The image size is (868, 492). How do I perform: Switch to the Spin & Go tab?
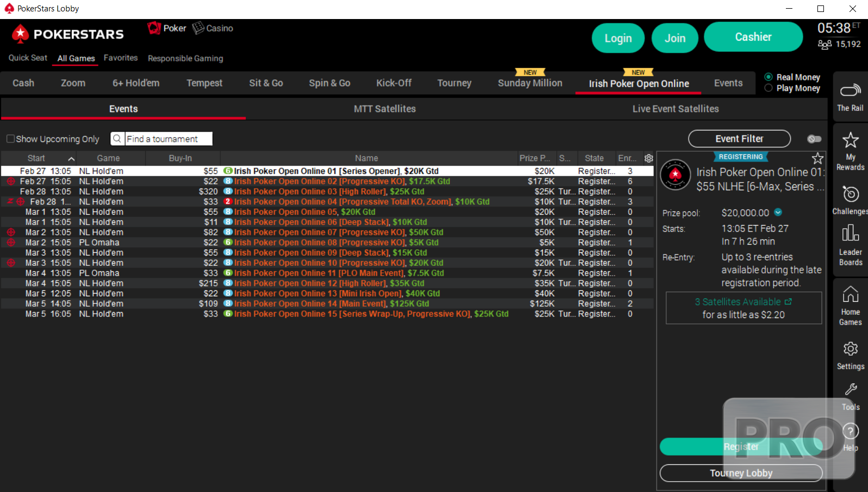tap(330, 83)
